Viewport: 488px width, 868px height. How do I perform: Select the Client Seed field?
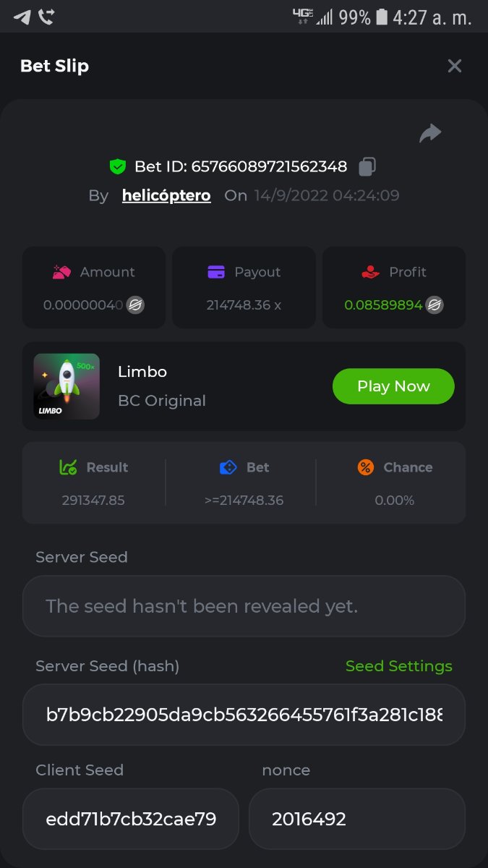pos(131,819)
